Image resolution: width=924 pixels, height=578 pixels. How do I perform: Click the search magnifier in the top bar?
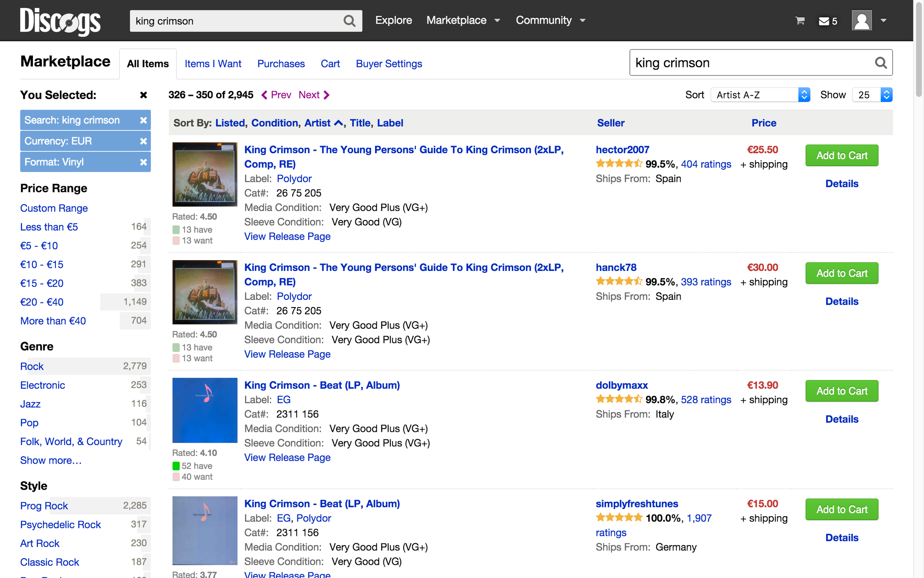349,21
